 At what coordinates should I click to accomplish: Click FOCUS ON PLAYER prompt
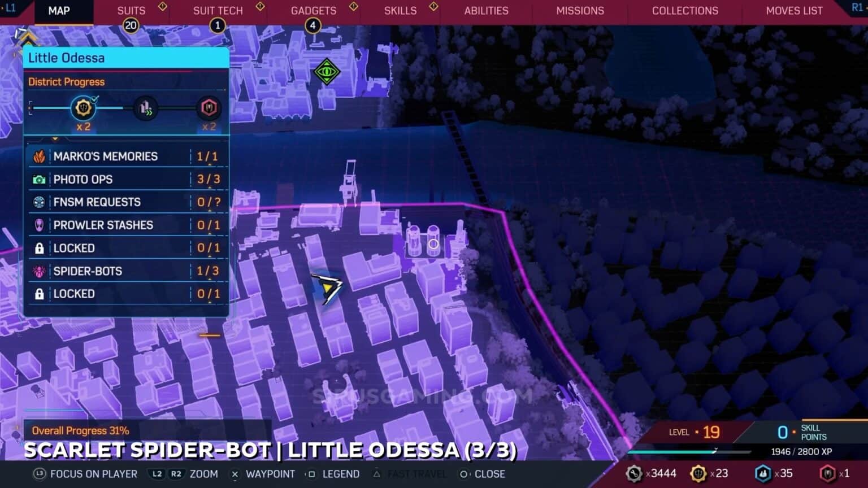86,474
